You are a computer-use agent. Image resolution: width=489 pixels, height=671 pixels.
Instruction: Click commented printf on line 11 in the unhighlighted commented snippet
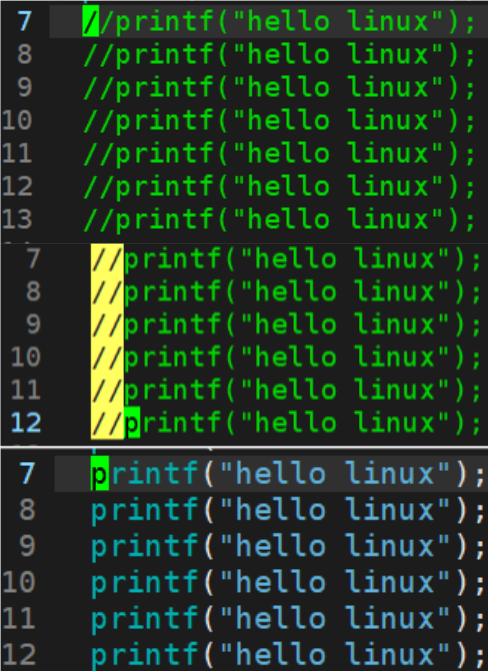(279, 153)
